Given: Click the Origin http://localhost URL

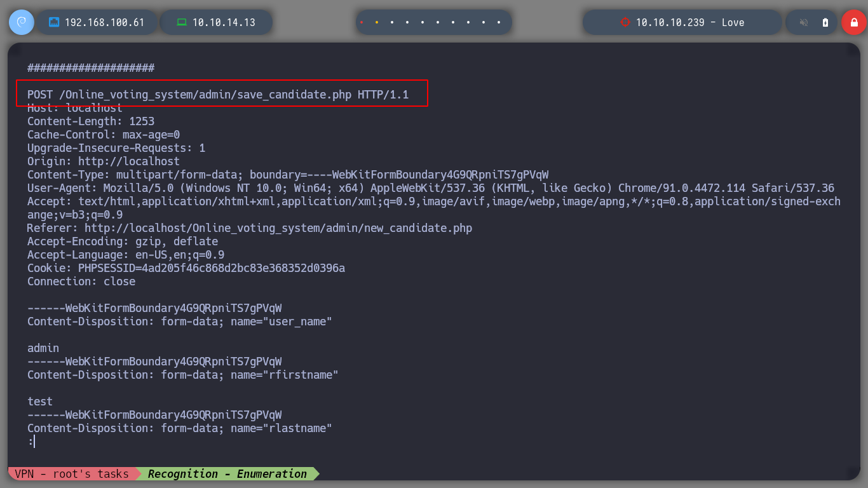Looking at the screenshot, I should click(x=129, y=161).
